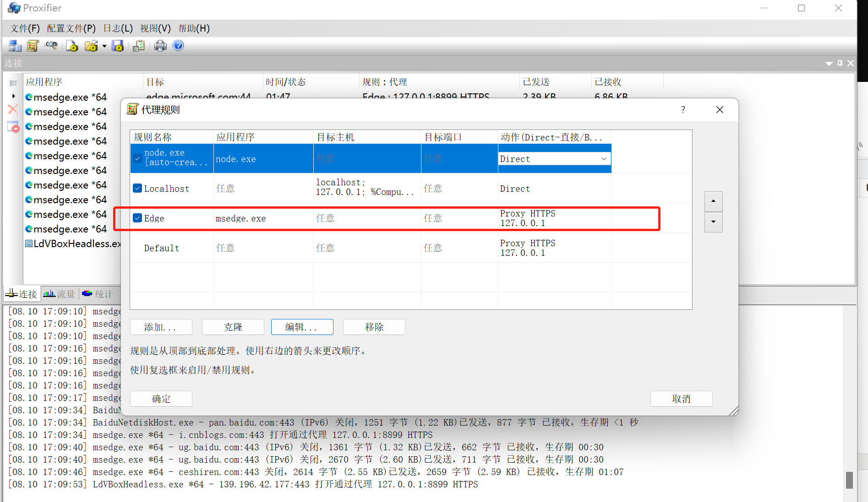Open help with the blue question icon

click(178, 46)
